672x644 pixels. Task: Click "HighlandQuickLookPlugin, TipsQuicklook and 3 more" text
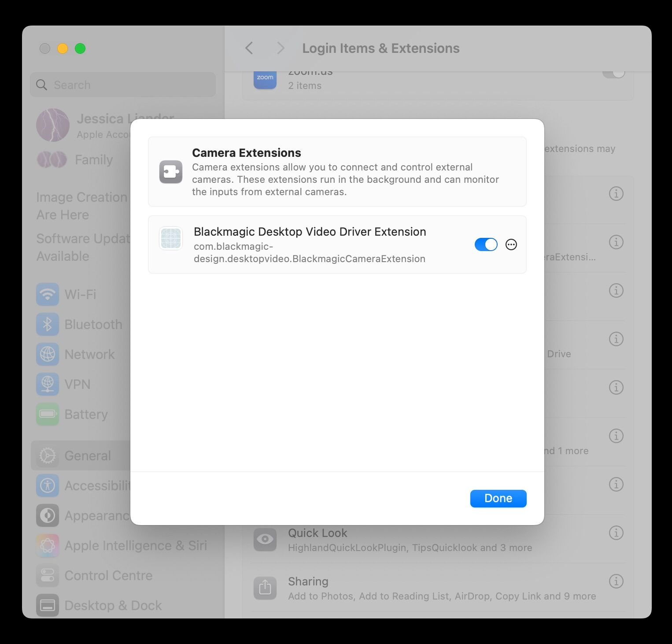coord(410,548)
